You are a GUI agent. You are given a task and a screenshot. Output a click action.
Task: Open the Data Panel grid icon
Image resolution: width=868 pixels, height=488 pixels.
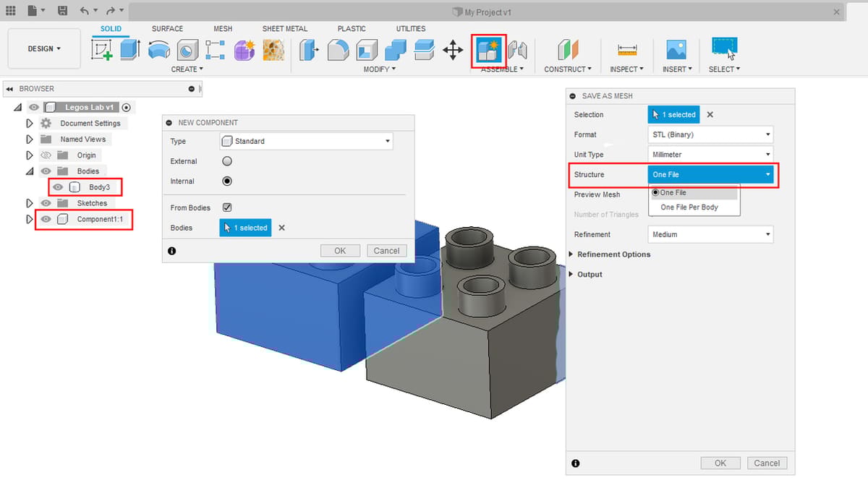[10, 11]
